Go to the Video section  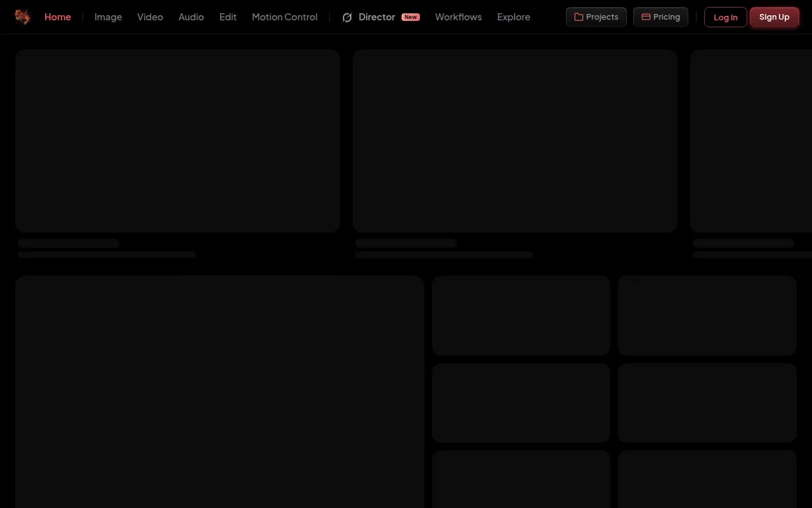pos(150,17)
